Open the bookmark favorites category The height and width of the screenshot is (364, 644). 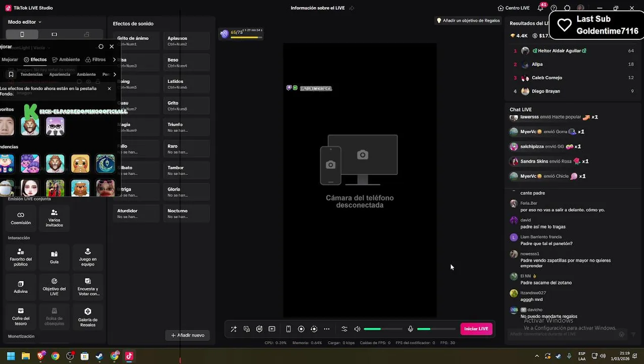(x=11, y=74)
